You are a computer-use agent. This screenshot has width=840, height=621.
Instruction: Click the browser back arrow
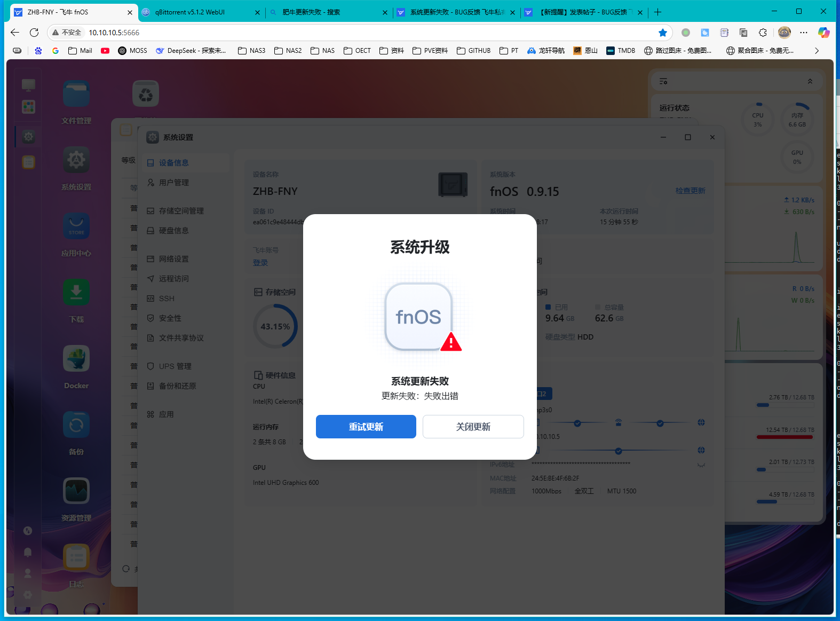[15, 33]
